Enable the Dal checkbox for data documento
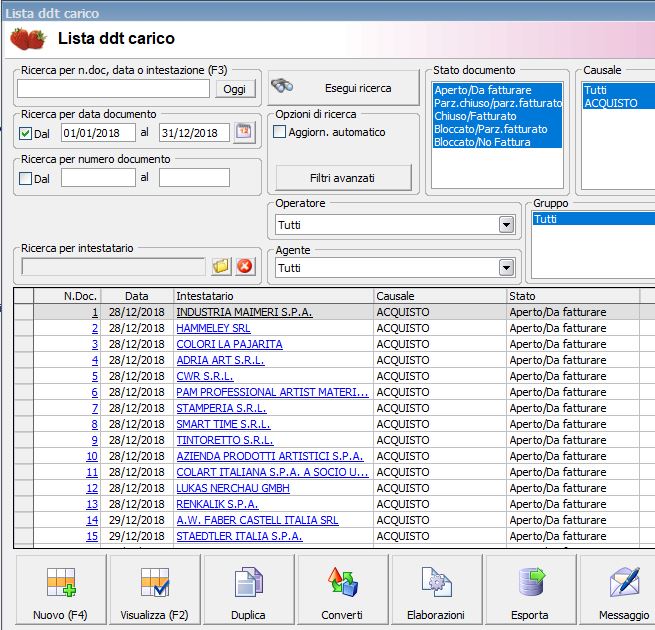 tap(25, 134)
